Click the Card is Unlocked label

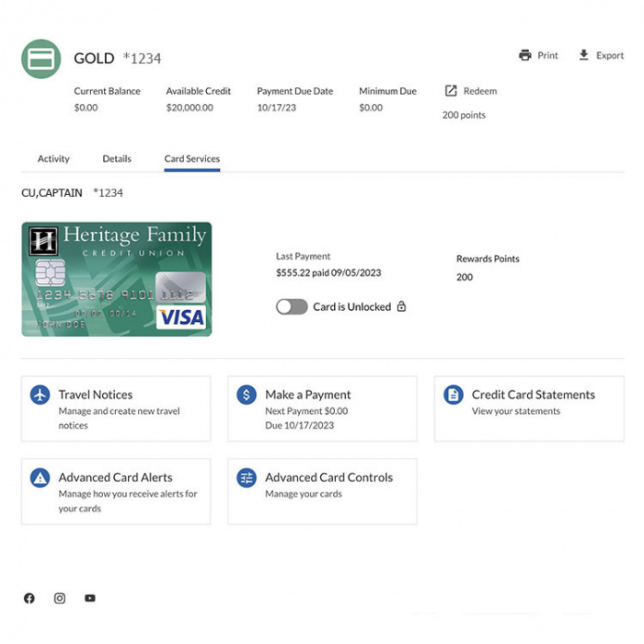352,306
